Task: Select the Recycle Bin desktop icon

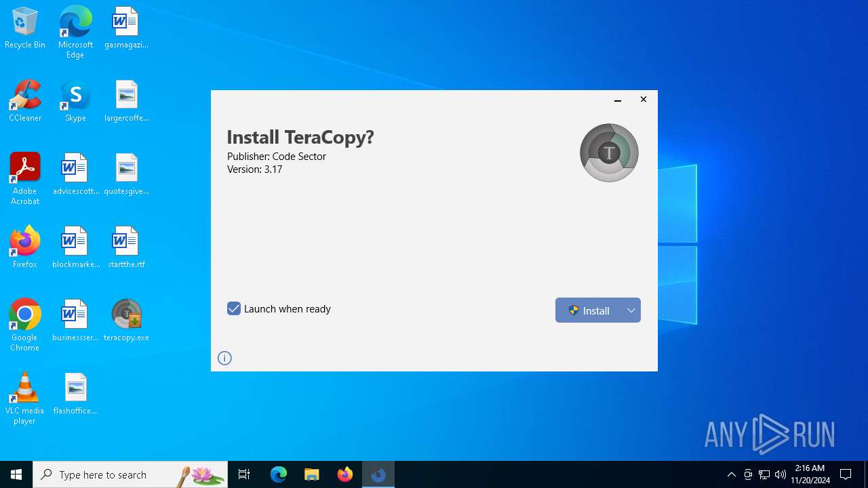Action: pos(25,28)
